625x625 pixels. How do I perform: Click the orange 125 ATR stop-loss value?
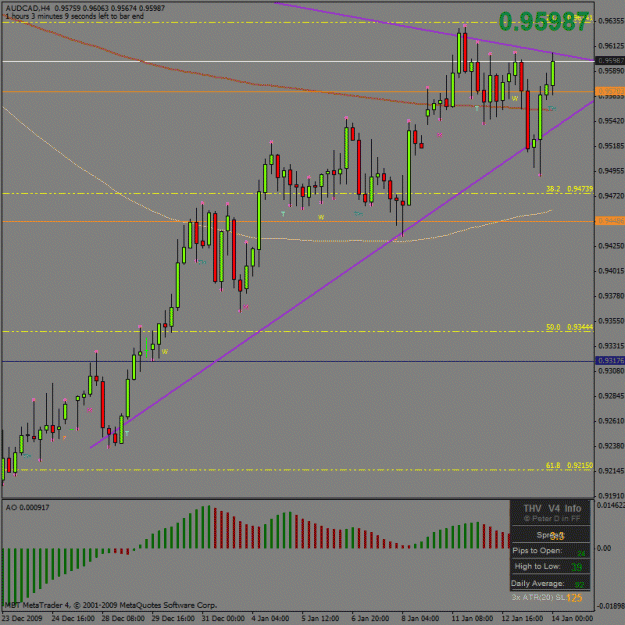pos(574,598)
